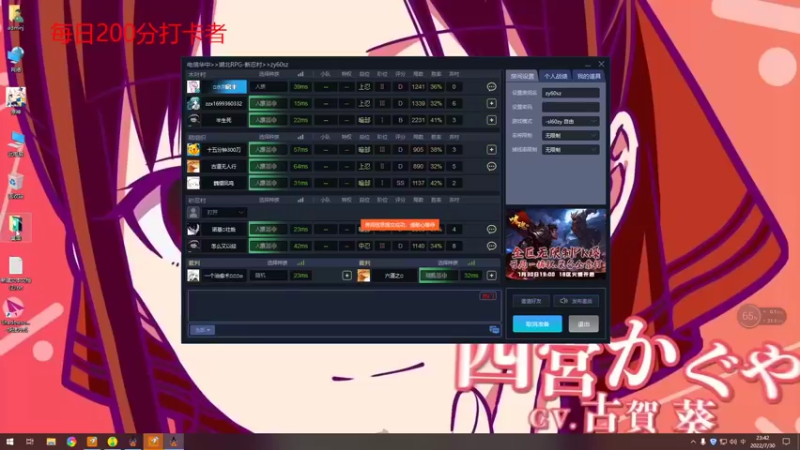Open File Explorer from taskbar
The image size is (800, 450).
[51, 442]
